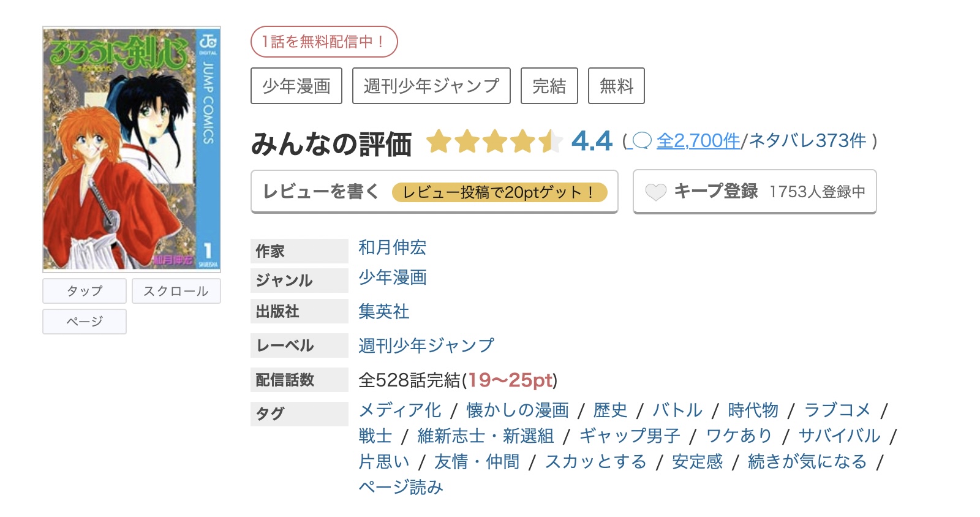Select the バトル tag
This screenshot has width=980, height=517.
(677, 410)
